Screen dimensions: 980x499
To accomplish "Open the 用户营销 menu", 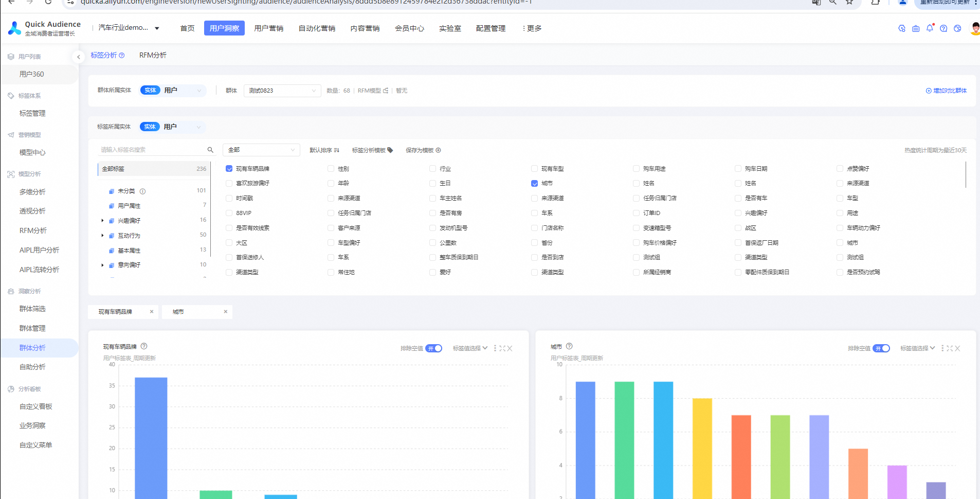I will 269,28.
